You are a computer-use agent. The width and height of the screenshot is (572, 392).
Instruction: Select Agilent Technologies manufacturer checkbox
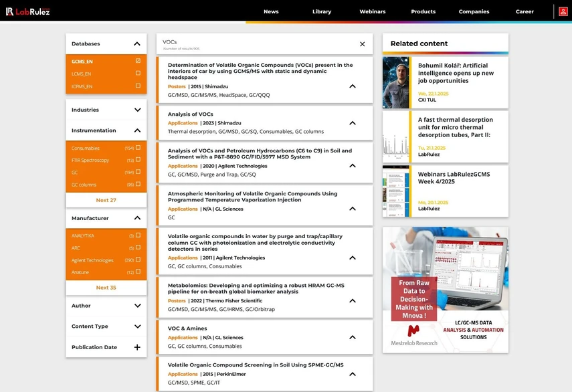[x=138, y=260]
